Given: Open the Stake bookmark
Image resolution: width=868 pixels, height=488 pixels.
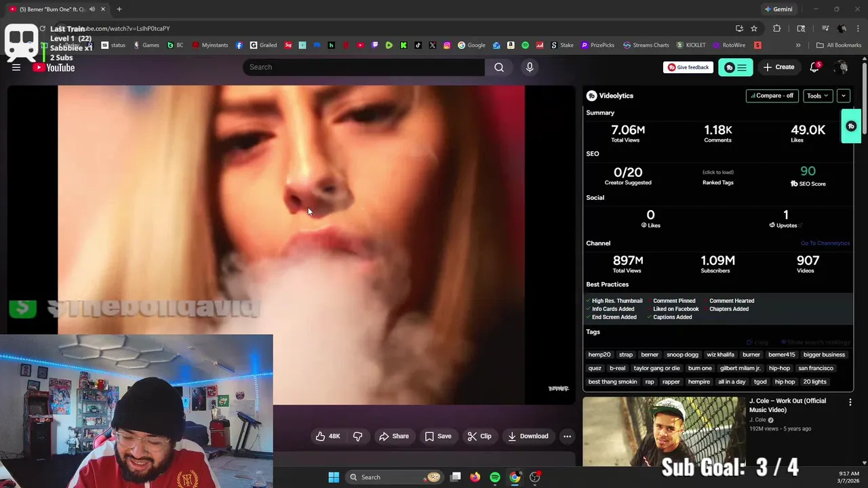Looking at the screenshot, I should click(562, 45).
